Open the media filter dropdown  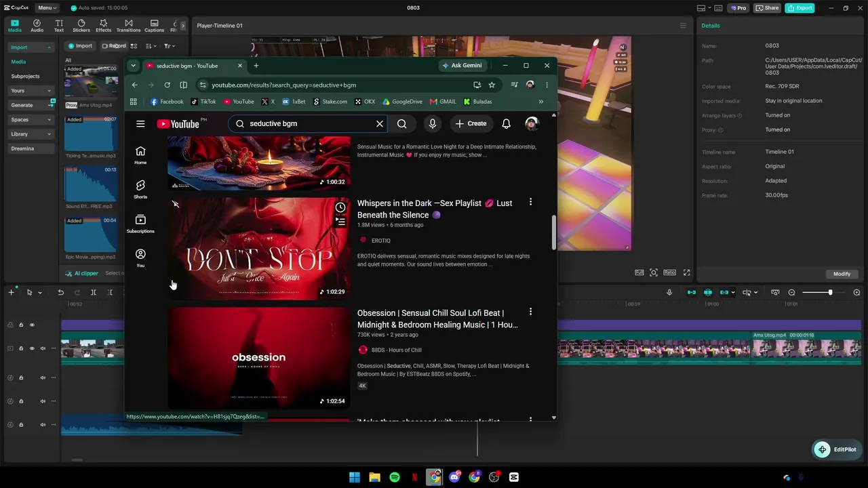169,46
